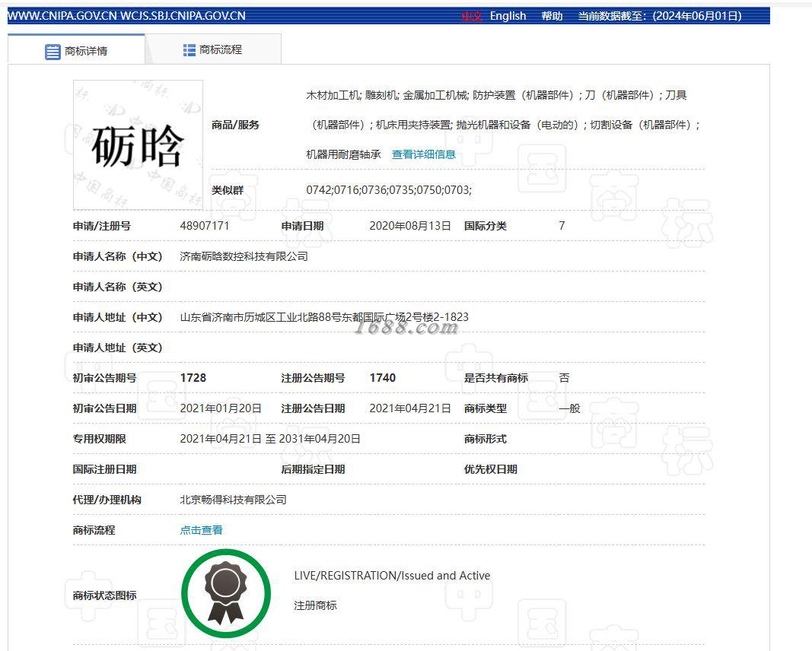Select the registration number 48907171
812x651 pixels.
(205, 226)
